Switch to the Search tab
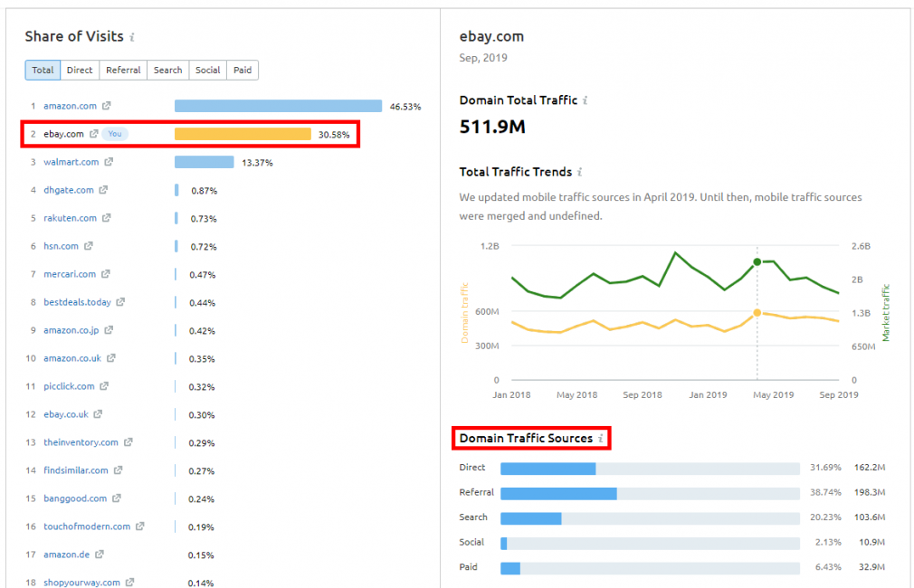The image size is (914, 588). (168, 70)
